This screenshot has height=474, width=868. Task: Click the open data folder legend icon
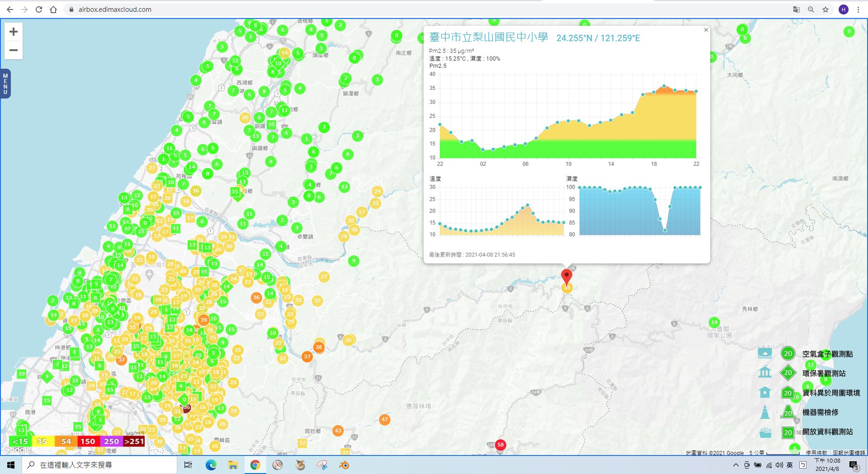(x=765, y=432)
